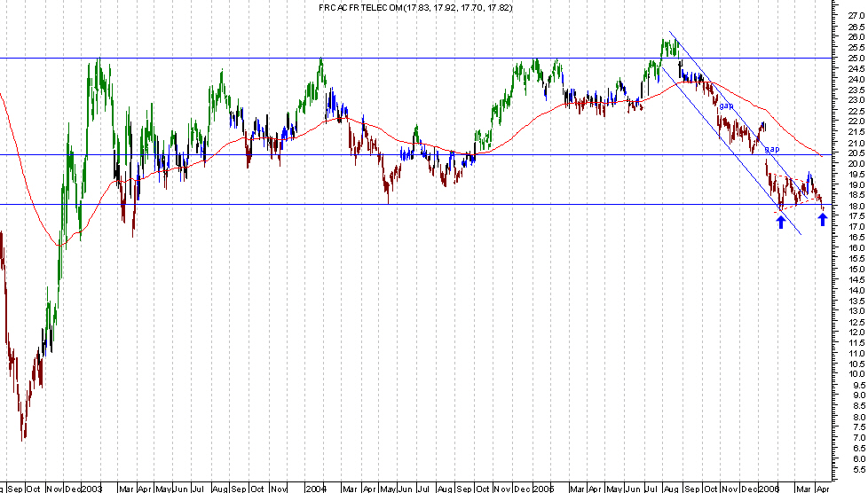Screen dimensions: 868x493
Task: Select the 2004 year label on time axis
Action: tap(316, 489)
